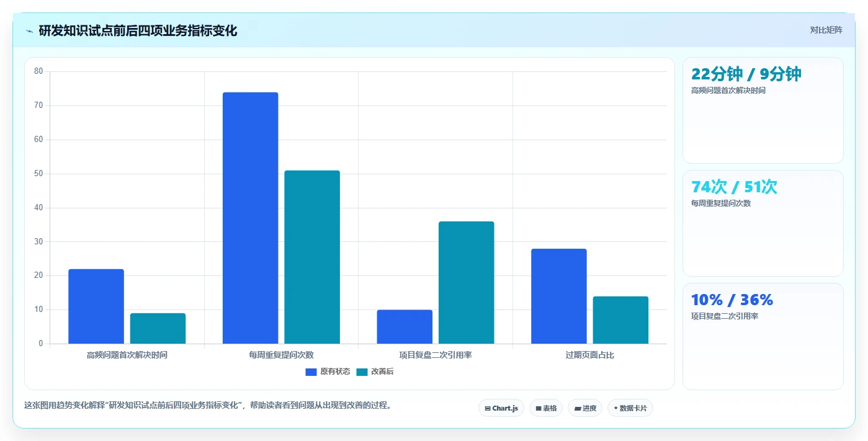Click the description text below the chart

pyautogui.click(x=208, y=406)
